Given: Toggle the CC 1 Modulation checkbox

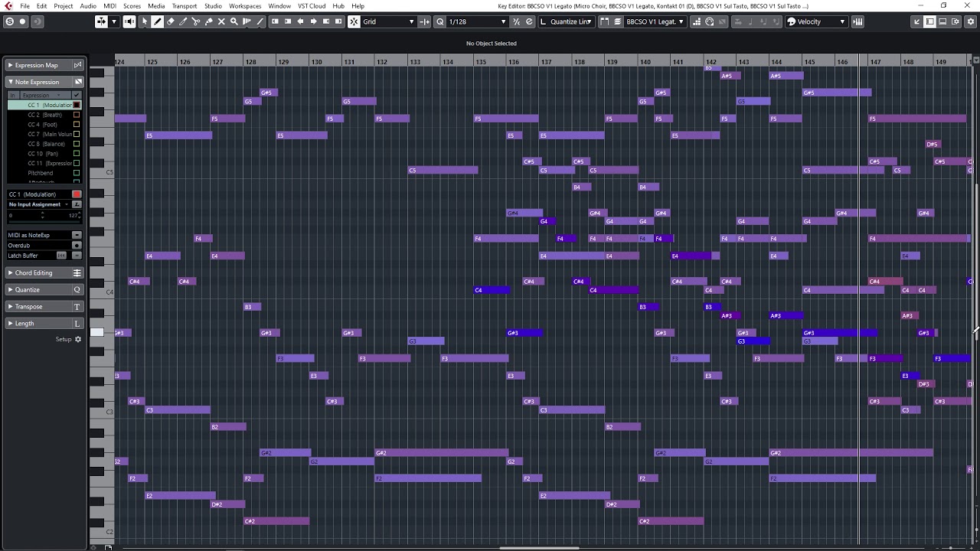Looking at the screenshot, I should pyautogui.click(x=77, y=105).
